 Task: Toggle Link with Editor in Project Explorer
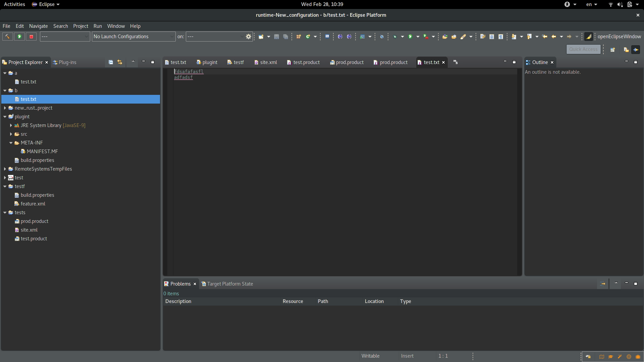(x=120, y=62)
